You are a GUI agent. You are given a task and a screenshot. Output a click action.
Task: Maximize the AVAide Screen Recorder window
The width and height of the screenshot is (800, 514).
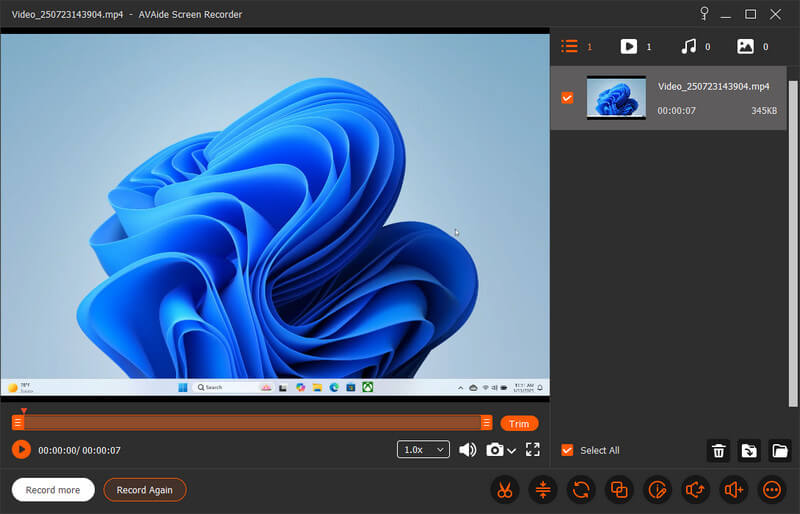[751, 14]
